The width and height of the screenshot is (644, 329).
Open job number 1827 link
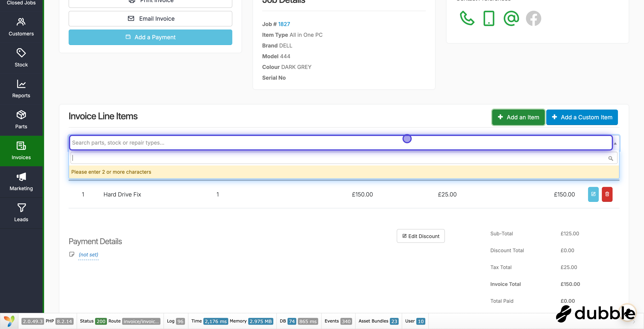(x=284, y=24)
